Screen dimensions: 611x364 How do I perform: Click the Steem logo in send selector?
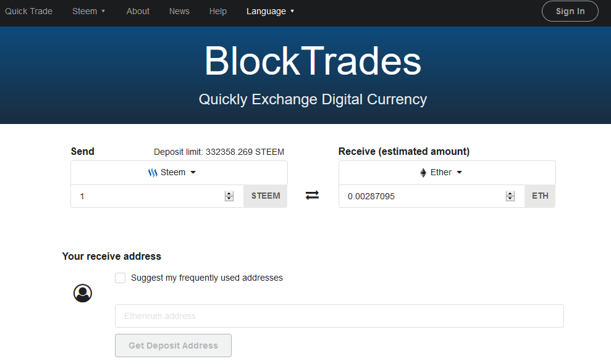click(153, 173)
